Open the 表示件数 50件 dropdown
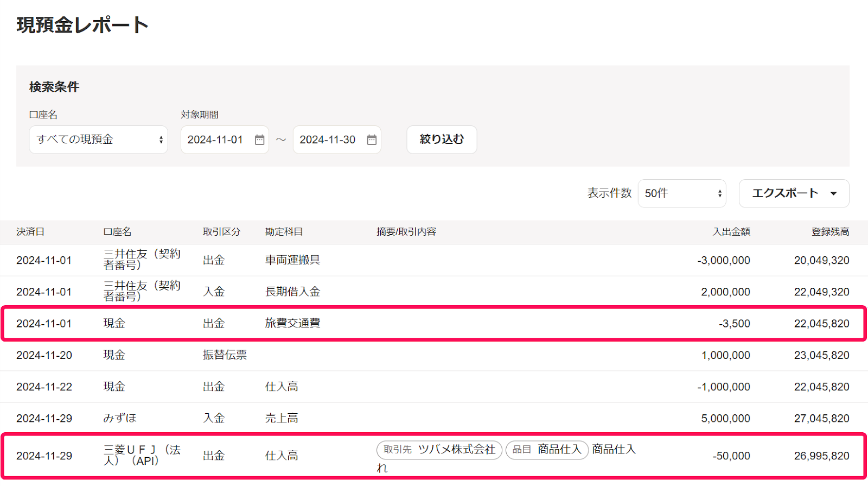Image resolution: width=868 pixels, height=486 pixels. (x=682, y=193)
